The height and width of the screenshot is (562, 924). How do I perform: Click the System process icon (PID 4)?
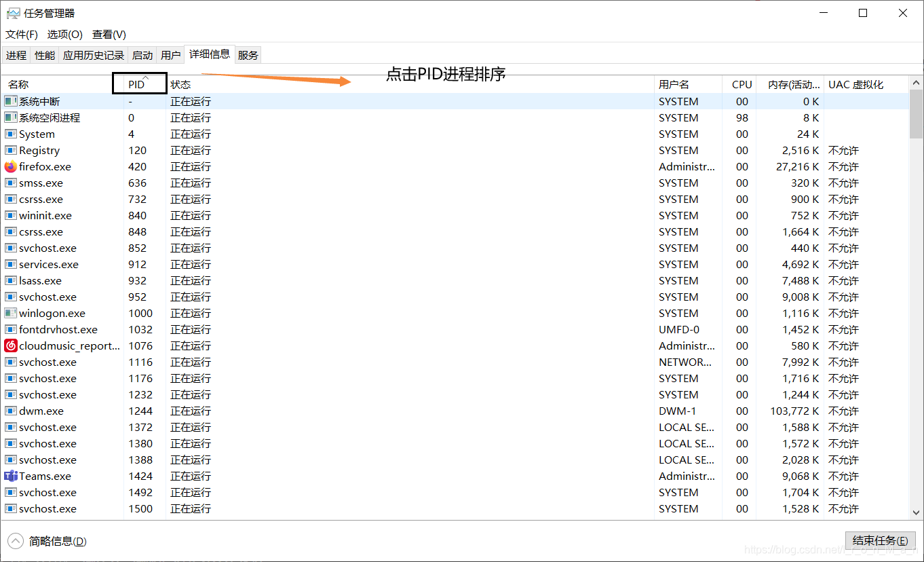click(x=10, y=134)
